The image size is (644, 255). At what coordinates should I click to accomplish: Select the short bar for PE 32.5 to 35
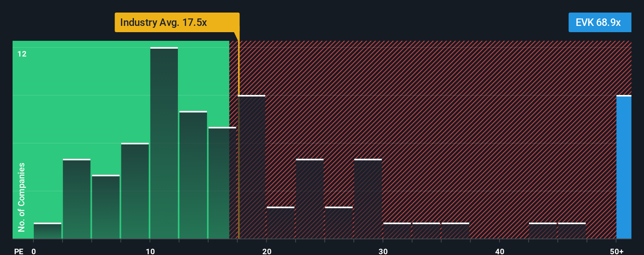click(426, 231)
